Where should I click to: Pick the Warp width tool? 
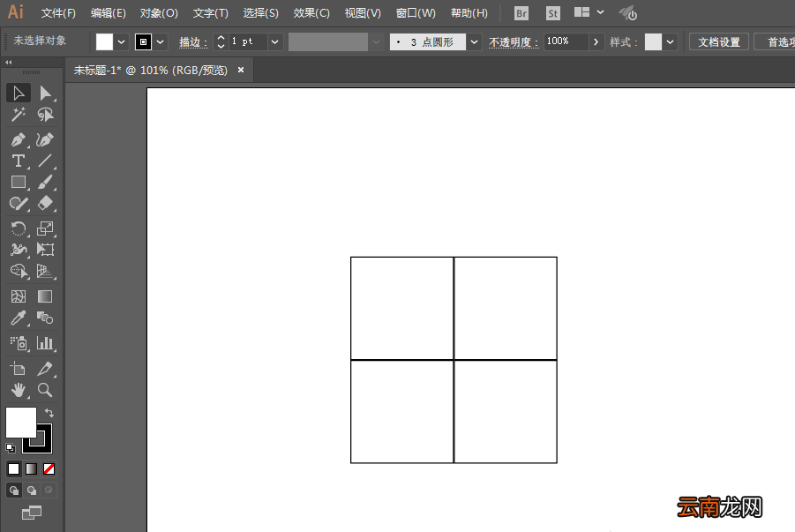pos(19,250)
